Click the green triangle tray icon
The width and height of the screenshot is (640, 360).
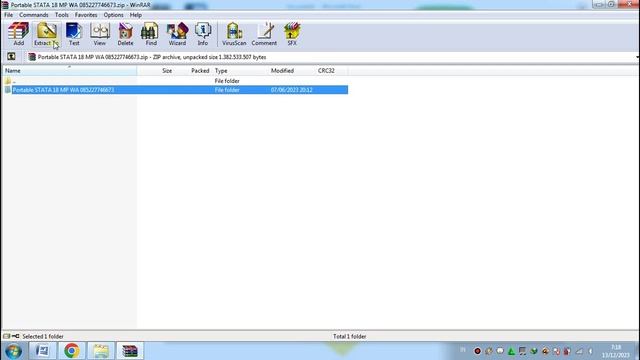pos(511,351)
